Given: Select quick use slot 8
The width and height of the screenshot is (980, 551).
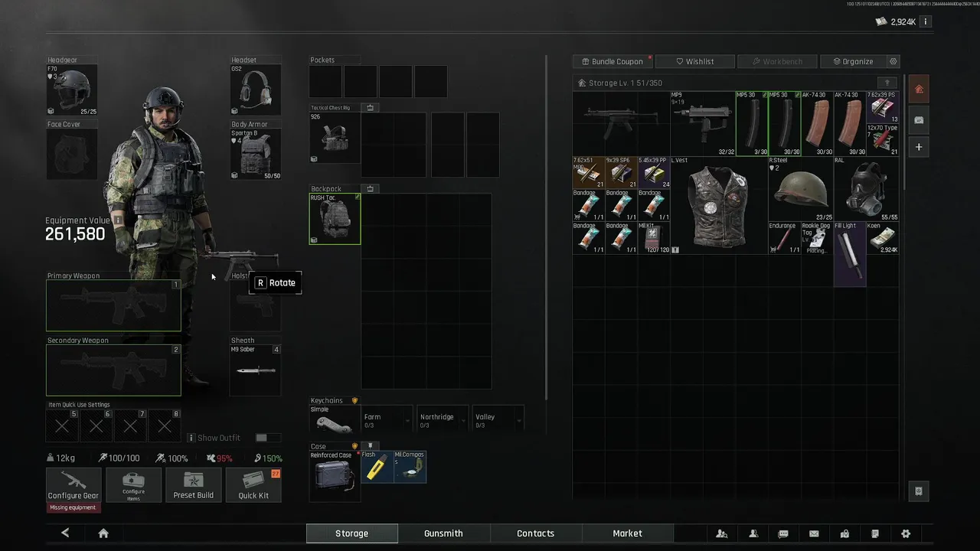Looking at the screenshot, I should tap(165, 426).
